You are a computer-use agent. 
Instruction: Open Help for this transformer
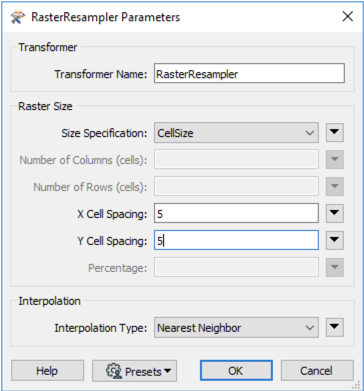click(47, 371)
